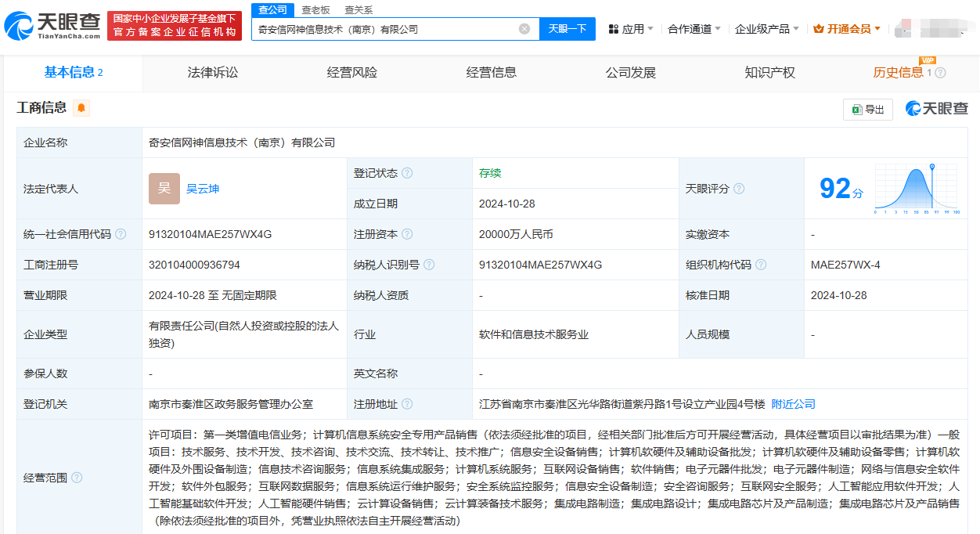The image size is (980, 534).
Task: Click the help icon beside 经营范围
Action: [x=77, y=478]
